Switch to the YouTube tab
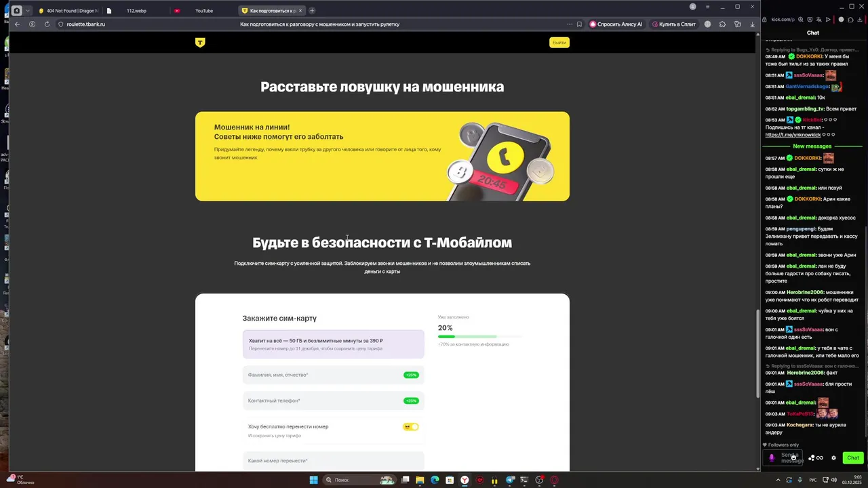 (203, 11)
